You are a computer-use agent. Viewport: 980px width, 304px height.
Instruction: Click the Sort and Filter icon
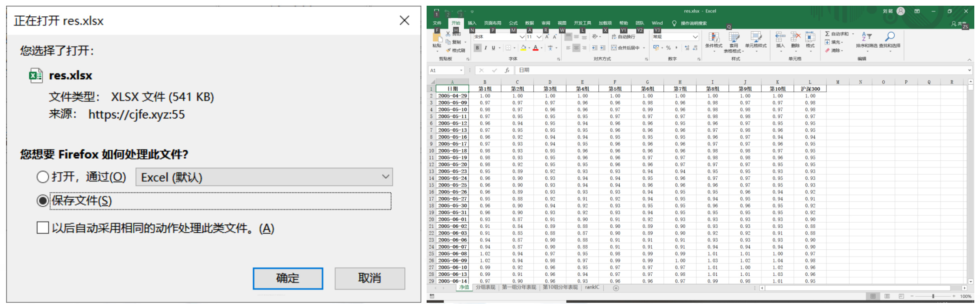(x=866, y=37)
